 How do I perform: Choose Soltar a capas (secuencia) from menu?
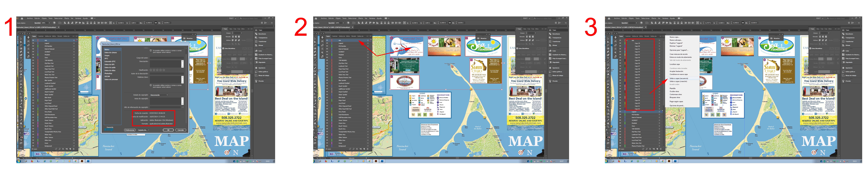(x=679, y=78)
